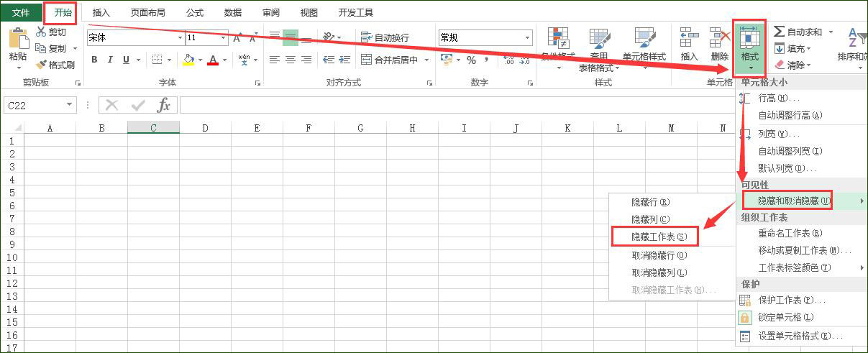
Task: Click the phonetic guide (wén) icon
Action: coord(244,60)
